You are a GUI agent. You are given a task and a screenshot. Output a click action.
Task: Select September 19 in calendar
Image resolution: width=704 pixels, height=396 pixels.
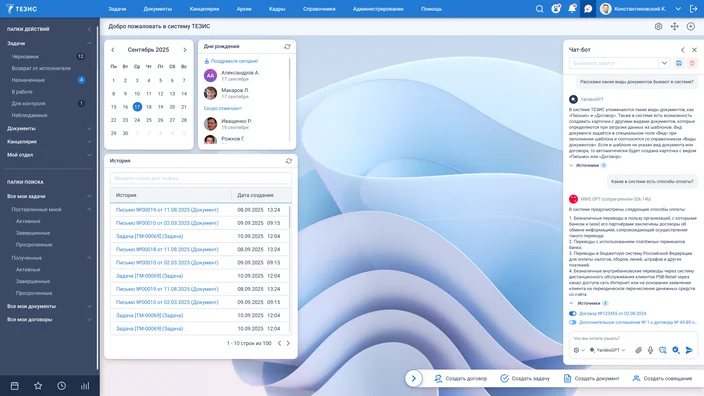160,107
